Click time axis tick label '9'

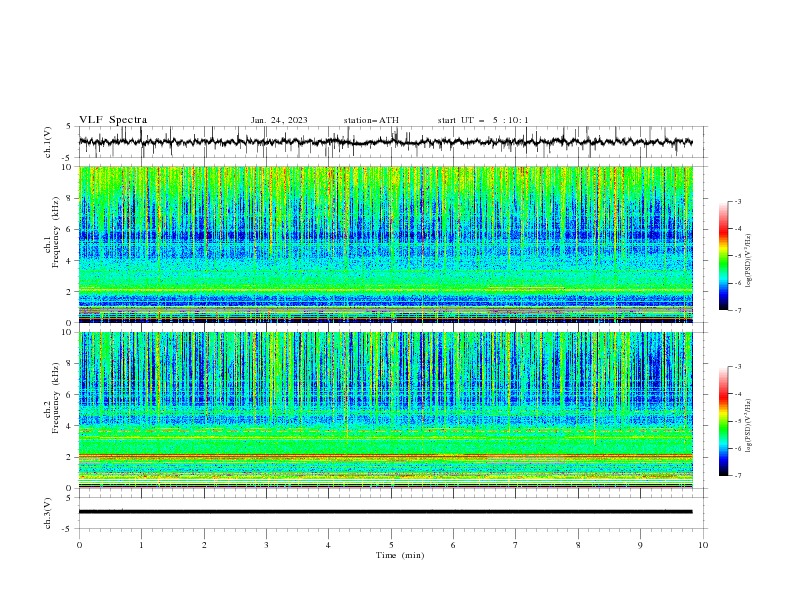click(640, 545)
